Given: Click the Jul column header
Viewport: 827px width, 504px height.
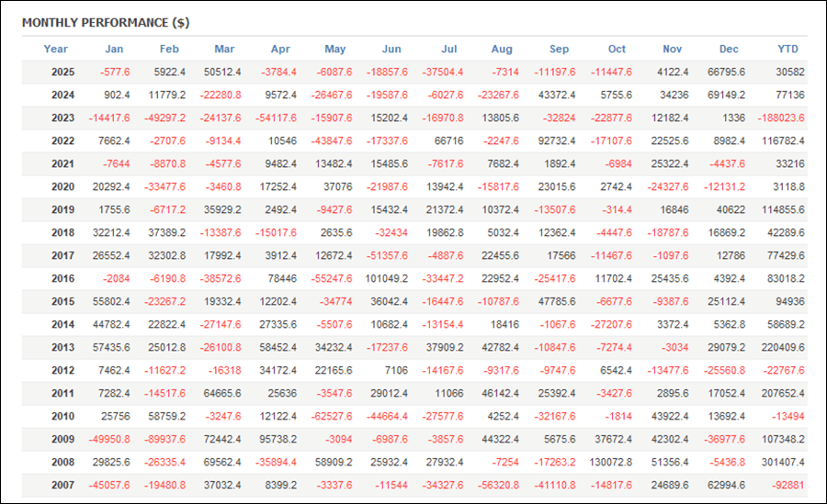Looking at the screenshot, I should (x=449, y=49).
